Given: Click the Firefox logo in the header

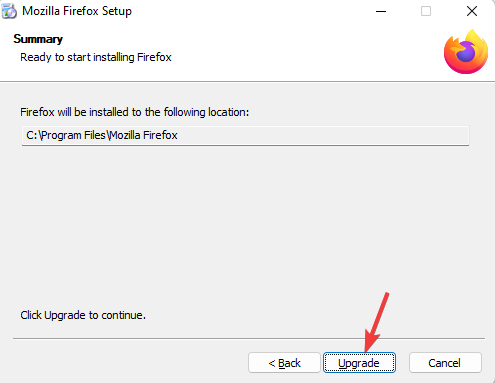Looking at the screenshot, I should coord(466,52).
